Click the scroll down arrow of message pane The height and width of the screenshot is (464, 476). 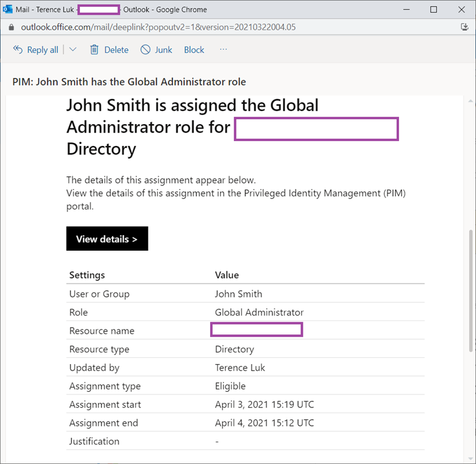pos(471,459)
